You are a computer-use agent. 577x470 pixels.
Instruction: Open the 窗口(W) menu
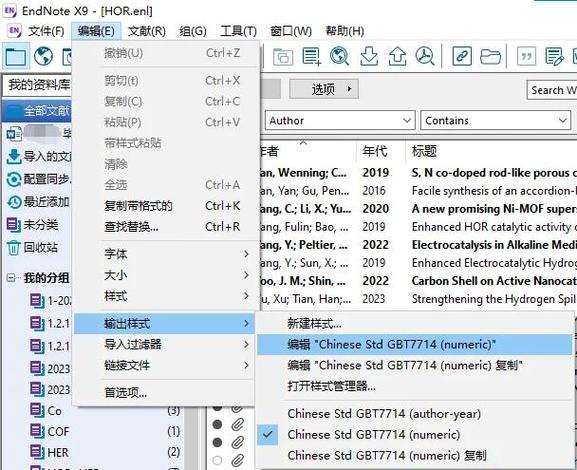[x=291, y=31]
